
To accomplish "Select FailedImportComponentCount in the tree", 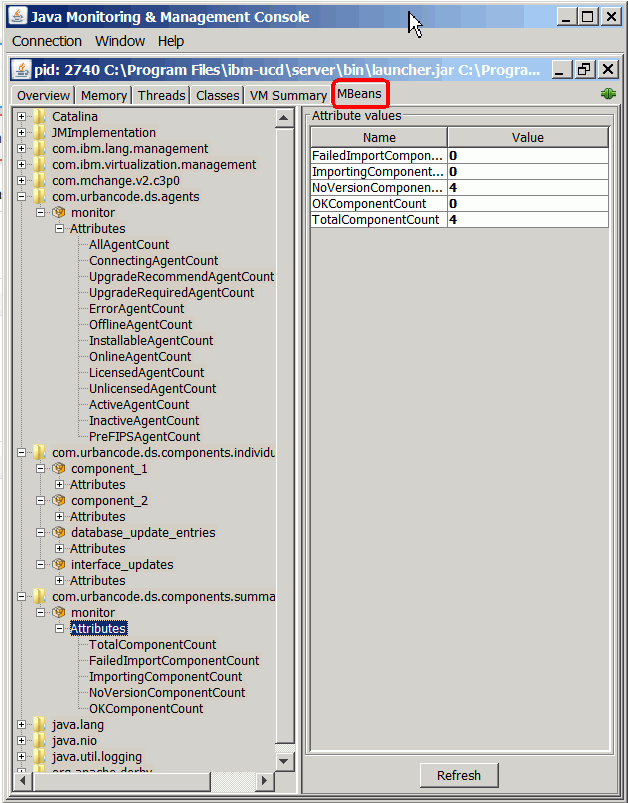I will (174, 661).
